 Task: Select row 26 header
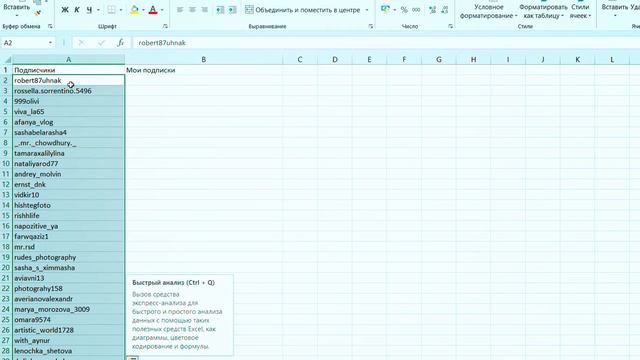(x=6, y=330)
